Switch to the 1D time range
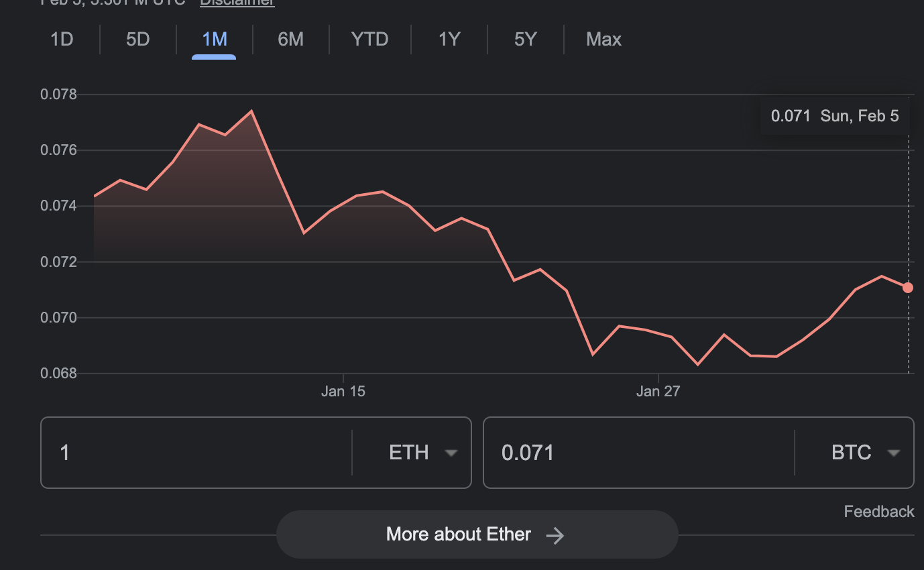Image resolution: width=924 pixels, height=570 pixels. [x=61, y=39]
